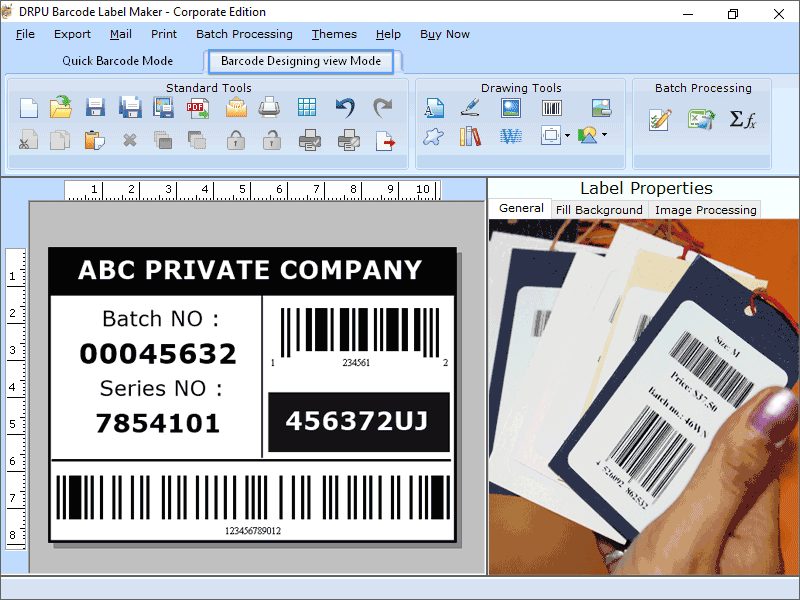Viewport: 800px width, 600px height.
Task: Choose the Star shape tool
Action: coord(433,137)
